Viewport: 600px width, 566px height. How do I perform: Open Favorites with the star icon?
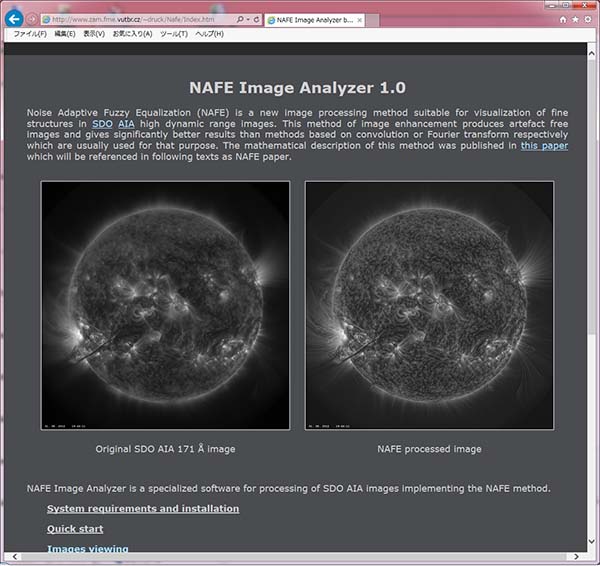pyautogui.click(x=575, y=19)
